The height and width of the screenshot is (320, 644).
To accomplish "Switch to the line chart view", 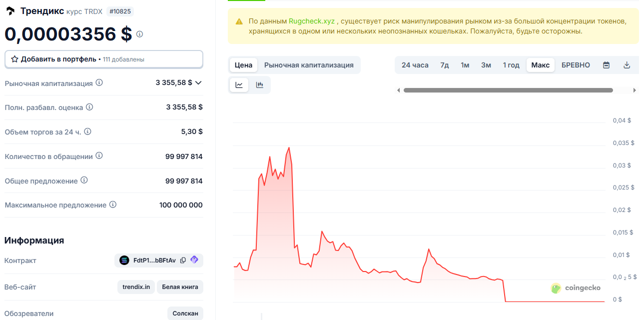I will coord(239,85).
